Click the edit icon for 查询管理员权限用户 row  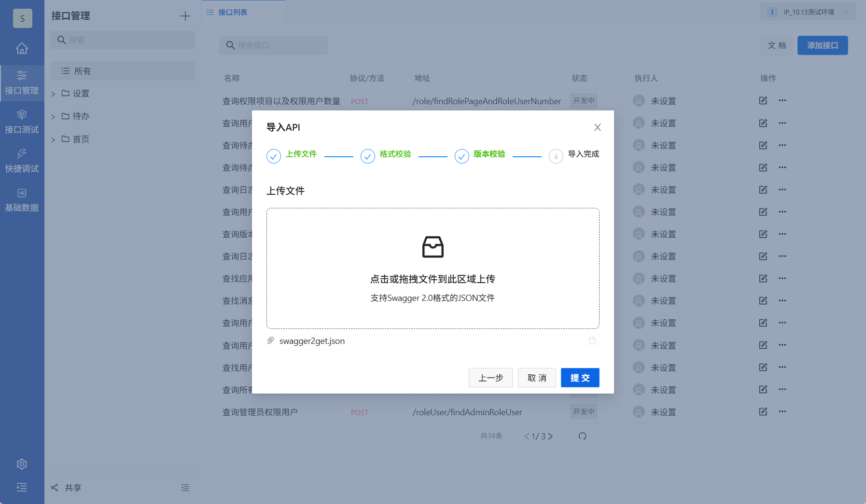coord(763,411)
